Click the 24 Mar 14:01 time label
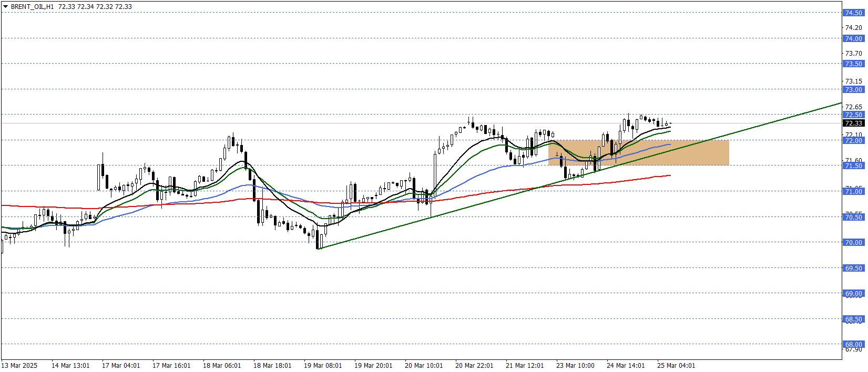This screenshot has height=372, width=868. [x=626, y=366]
